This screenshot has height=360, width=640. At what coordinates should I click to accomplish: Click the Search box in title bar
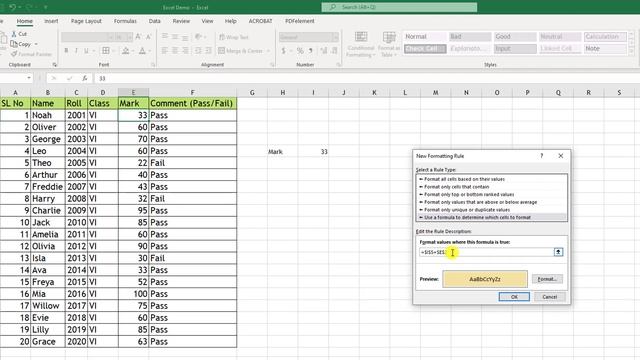click(x=399, y=7)
